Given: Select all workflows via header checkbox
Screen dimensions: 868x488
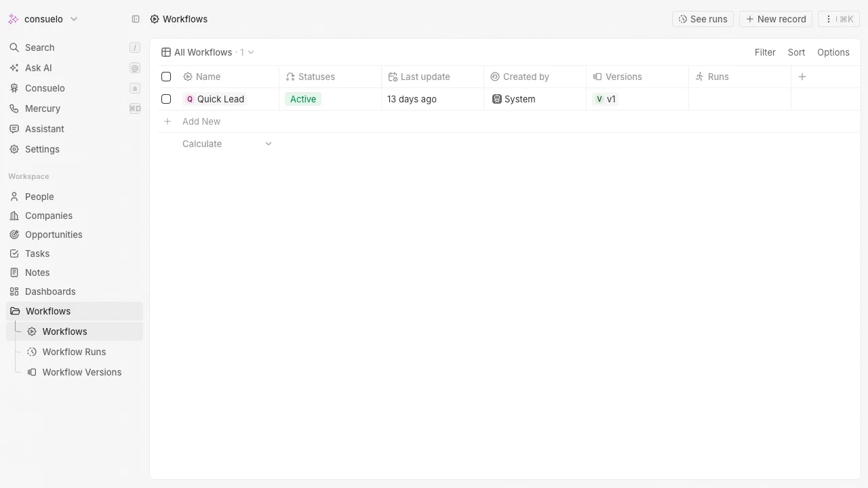Looking at the screenshot, I should (166, 77).
